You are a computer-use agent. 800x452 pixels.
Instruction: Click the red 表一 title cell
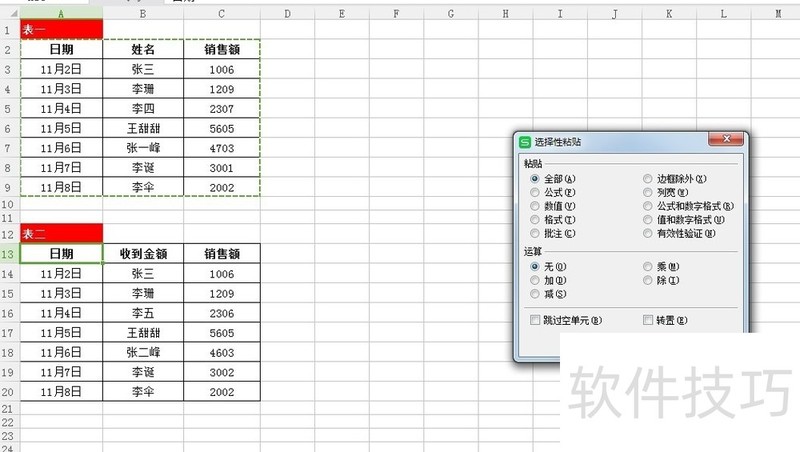(x=61, y=30)
